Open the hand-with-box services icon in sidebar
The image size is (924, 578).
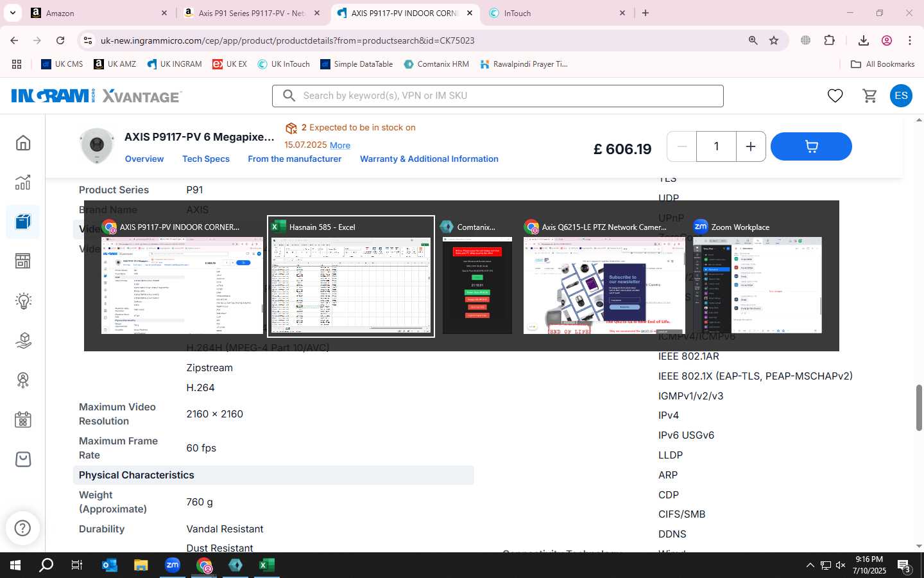[x=23, y=340]
